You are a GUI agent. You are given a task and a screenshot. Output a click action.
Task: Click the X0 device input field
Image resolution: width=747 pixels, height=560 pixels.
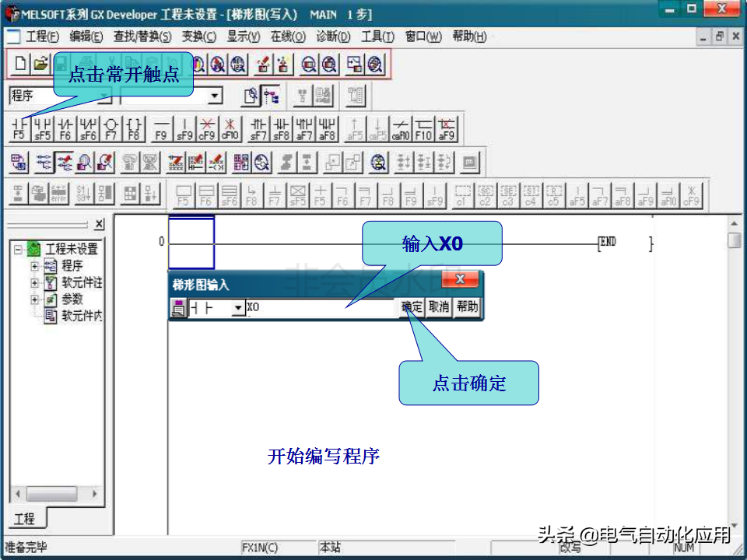tap(321, 308)
